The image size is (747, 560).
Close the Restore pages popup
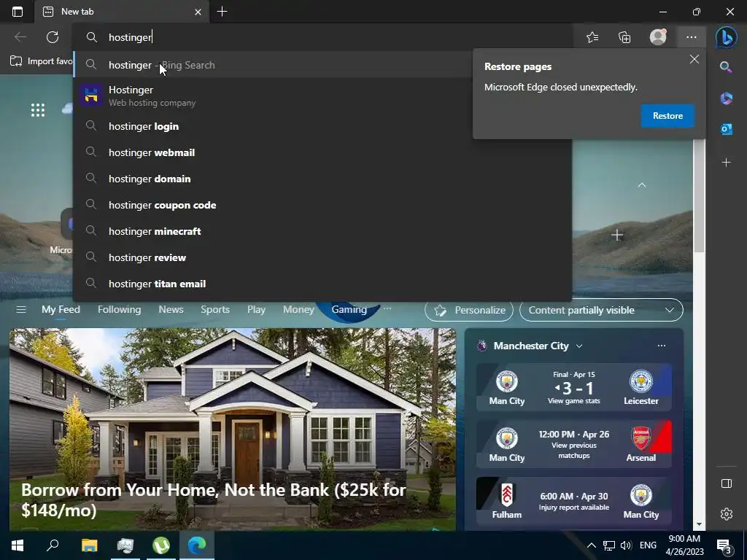tap(694, 59)
